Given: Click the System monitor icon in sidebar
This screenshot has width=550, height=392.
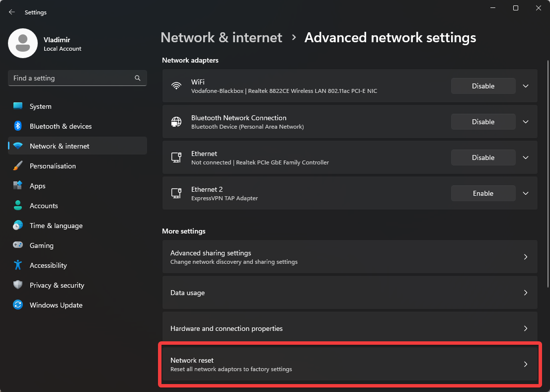Looking at the screenshot, I should pos(18,106).
